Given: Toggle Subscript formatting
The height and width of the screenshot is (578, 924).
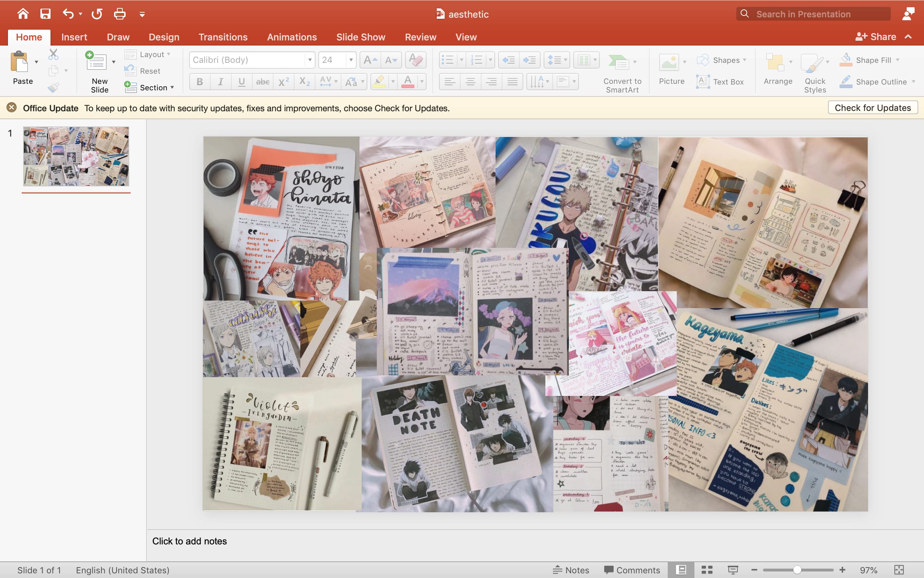Looking at the screenshot, I should coord(305,82).
